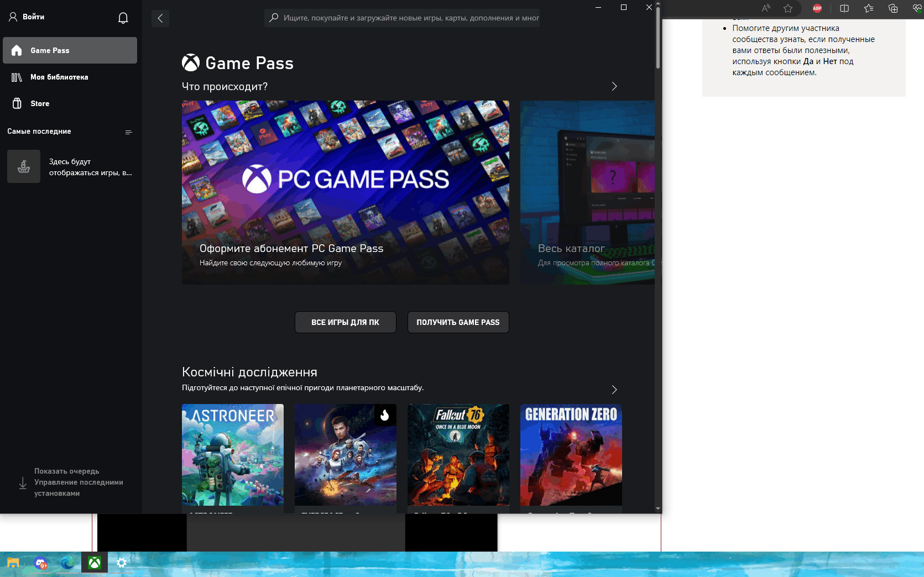Open Settings gear from taskbar
This screenshot has width=924, height=577.
point(122,563)
